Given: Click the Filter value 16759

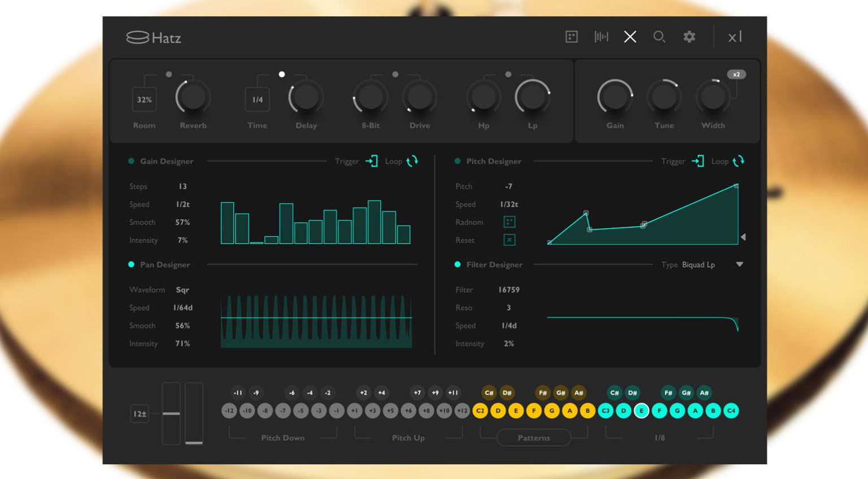Looking at the screenshot, I should point(509,290).
